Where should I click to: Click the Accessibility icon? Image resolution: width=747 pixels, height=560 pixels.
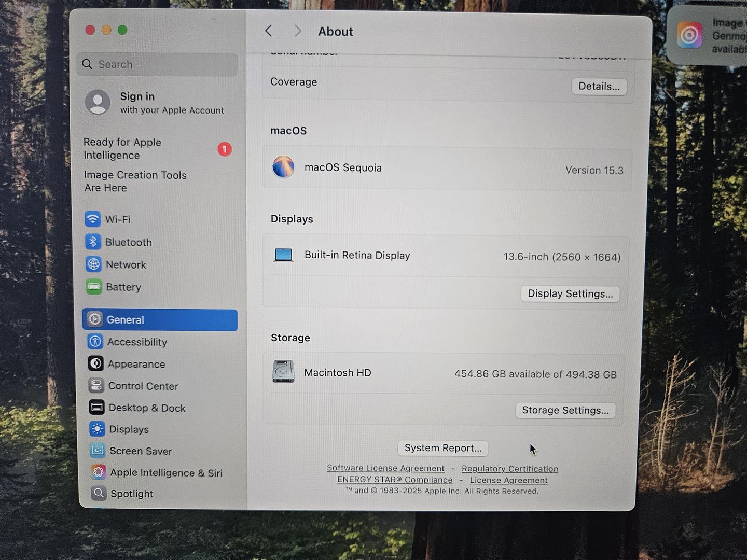(x=95, y=342)
